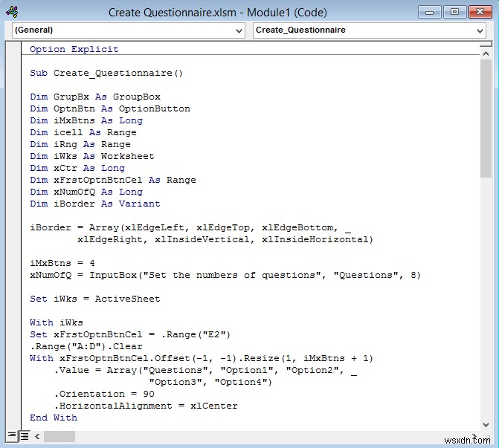Click the vertical scrollbar down arrow
This screenshot has height=448, width=499.
click(x=486, y=424)
